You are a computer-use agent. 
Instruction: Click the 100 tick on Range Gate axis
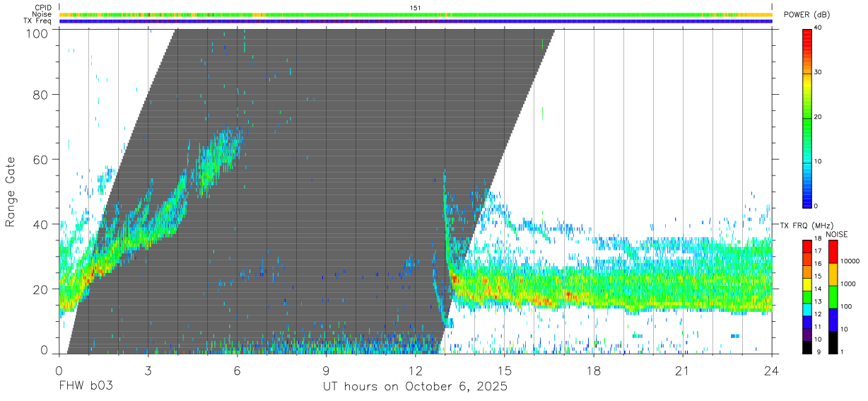pyautogui.click(x=38, y=33)
